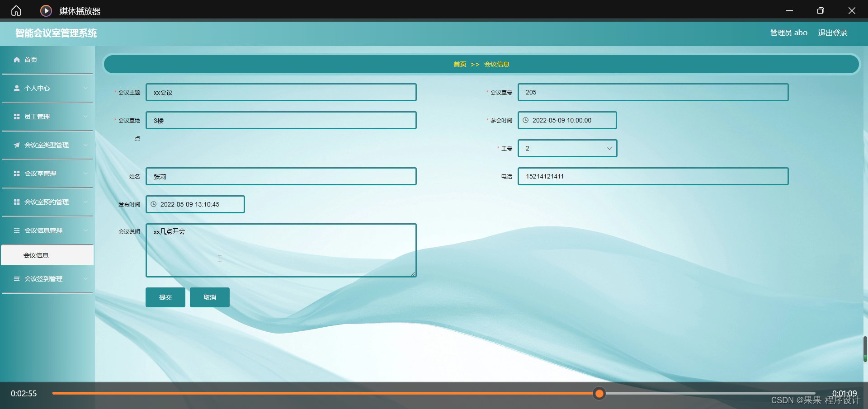
Task: Click the page vertical scrollbar thumb
Action: click(865, 349)
